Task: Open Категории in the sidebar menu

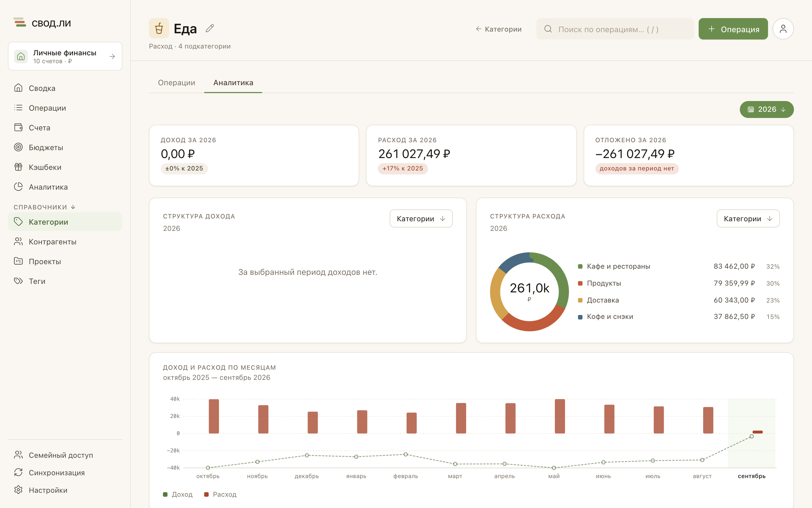Action: (x=65, y=222)
